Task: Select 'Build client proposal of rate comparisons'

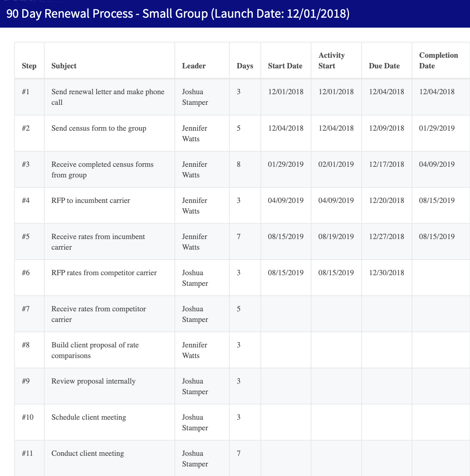Action: [x=95, y=350]
